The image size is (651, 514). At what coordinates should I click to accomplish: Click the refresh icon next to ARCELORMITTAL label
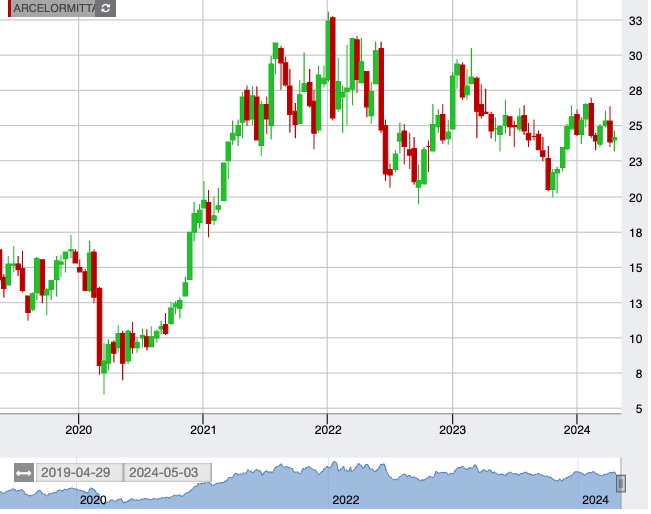[x=105, y=8]
